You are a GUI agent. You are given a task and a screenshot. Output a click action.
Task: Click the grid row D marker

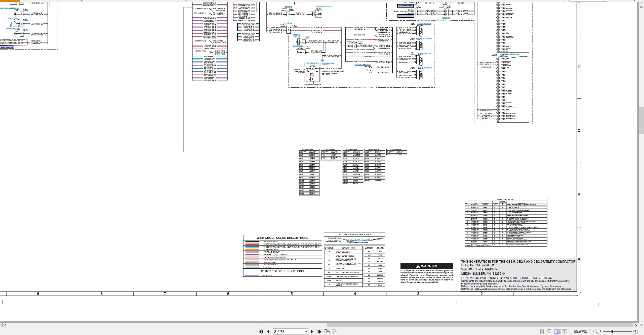point(579,66)
